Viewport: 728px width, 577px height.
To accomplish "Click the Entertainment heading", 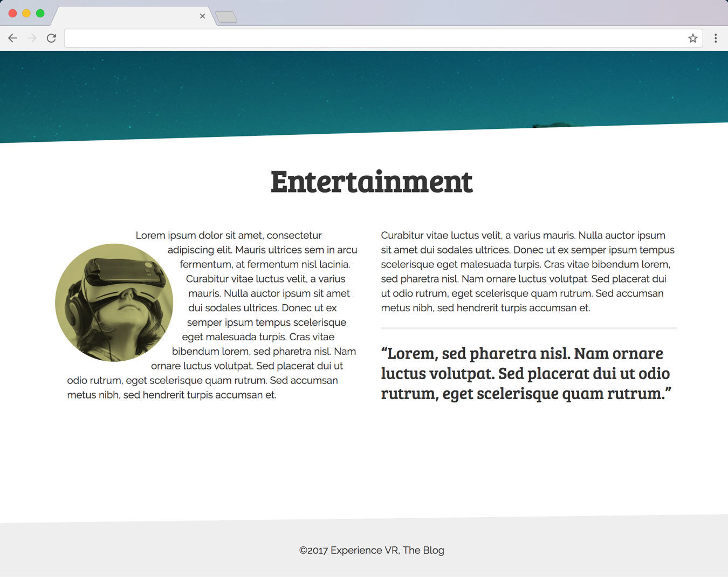I will (x=372, y=182).
